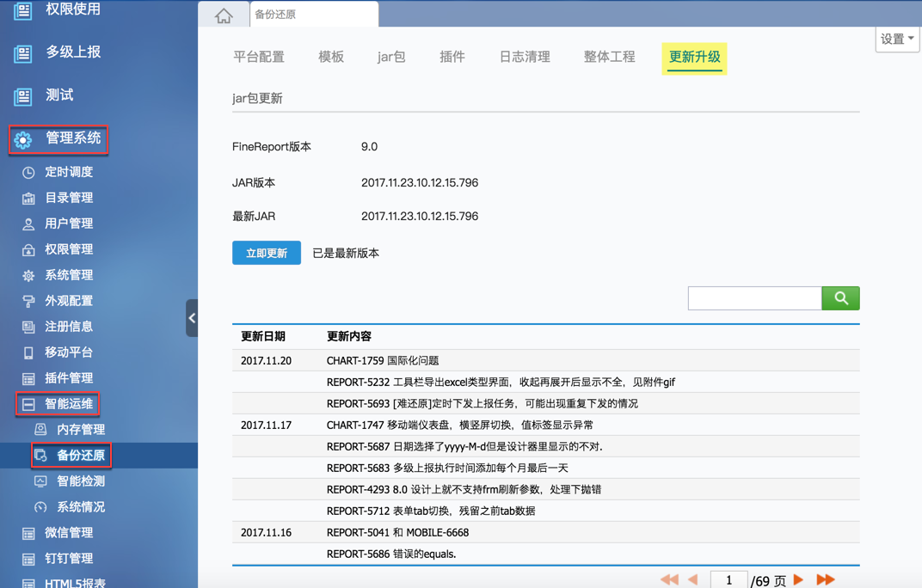
Task: Click the 系统管理 gear icon
Action: (28, 276)
